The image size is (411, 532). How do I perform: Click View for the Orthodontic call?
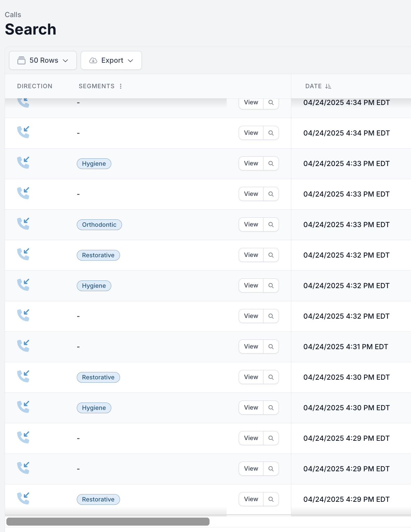(x=251, y=224)
